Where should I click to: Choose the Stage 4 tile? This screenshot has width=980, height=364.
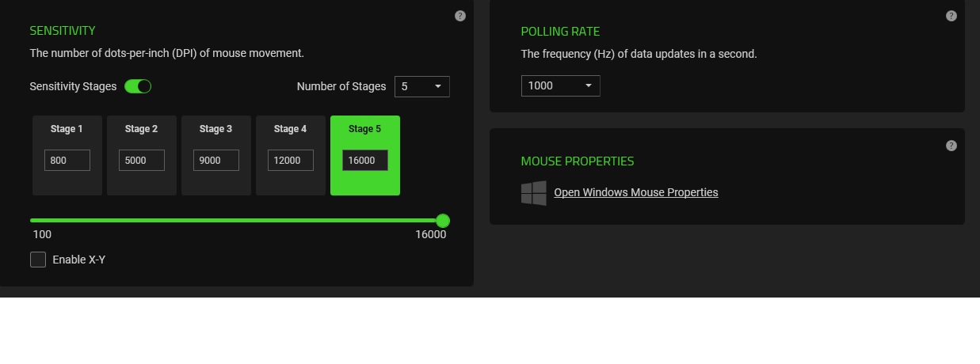coord(291,129)
